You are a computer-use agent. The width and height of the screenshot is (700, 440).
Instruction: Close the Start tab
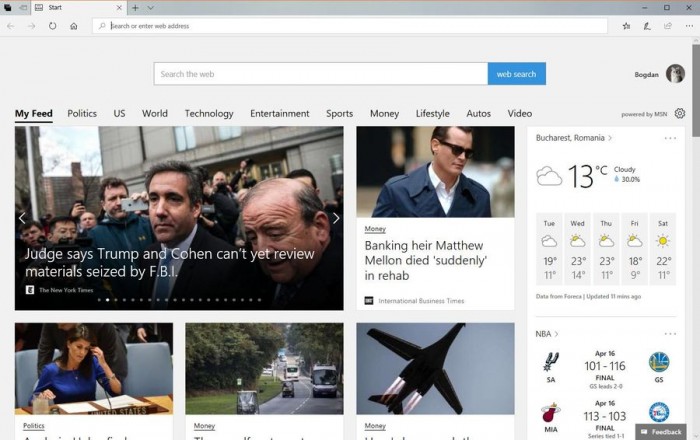pyautogui.click(x=119, y=8)
